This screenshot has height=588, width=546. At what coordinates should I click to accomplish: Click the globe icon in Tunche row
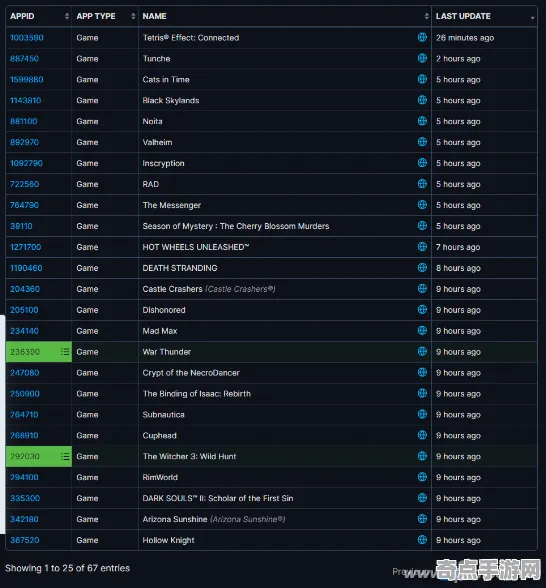[x=422, y=58]
